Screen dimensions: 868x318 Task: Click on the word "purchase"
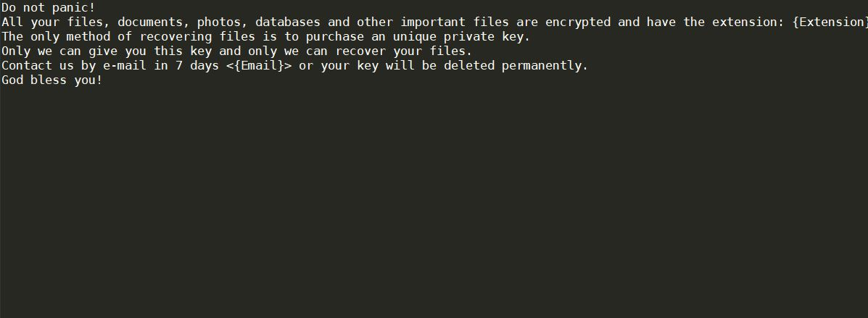[335, 36]
